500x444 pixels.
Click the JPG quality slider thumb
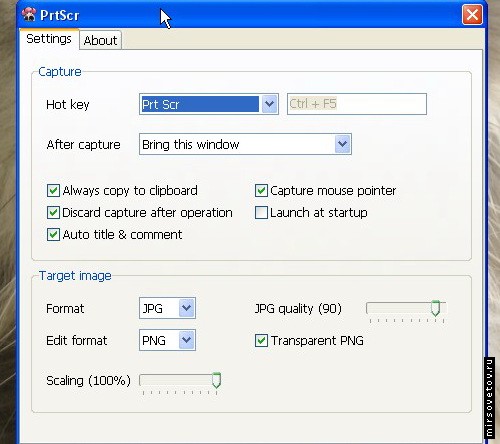click(435, 308)
